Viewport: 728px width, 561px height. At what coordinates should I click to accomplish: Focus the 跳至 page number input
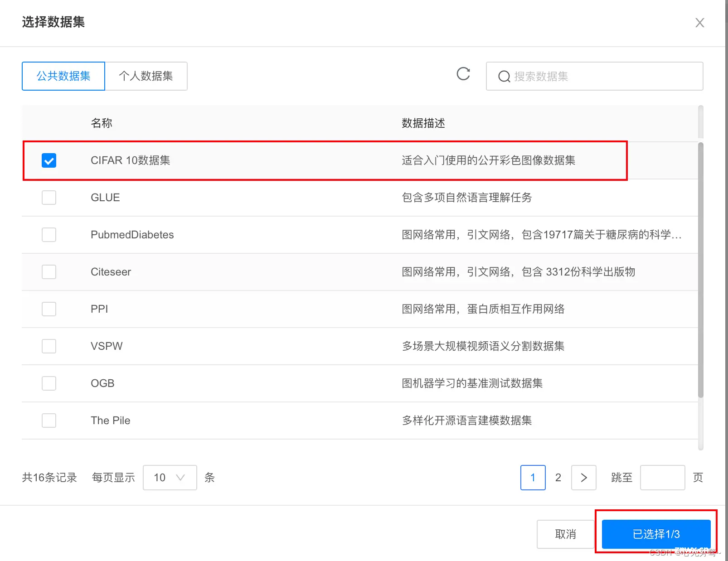[x=662, y=478]
